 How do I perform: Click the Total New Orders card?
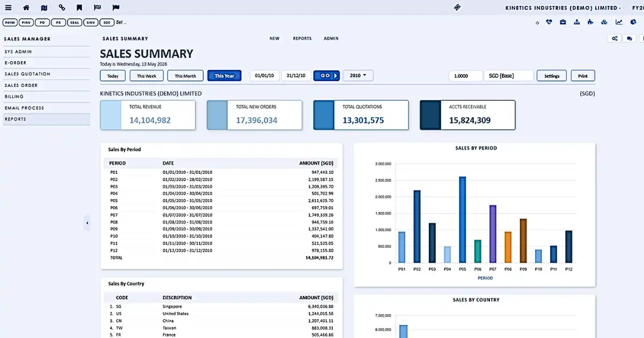254,115
